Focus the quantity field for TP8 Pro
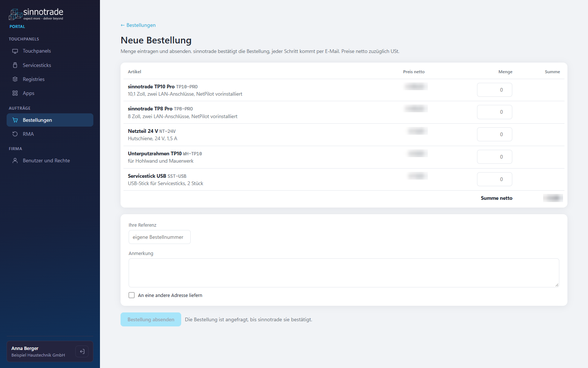 (x=495, y=112)
